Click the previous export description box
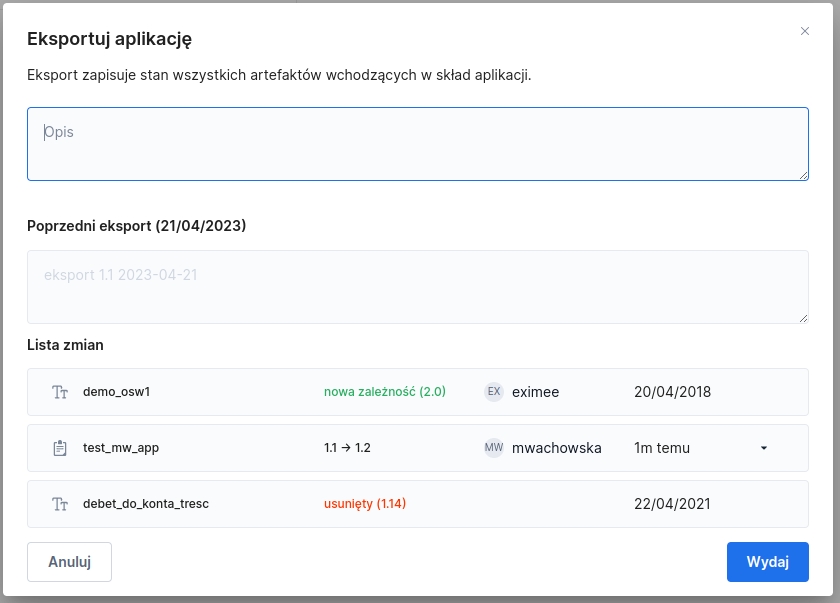Screen dimensions: 840x603 (417, 287)
